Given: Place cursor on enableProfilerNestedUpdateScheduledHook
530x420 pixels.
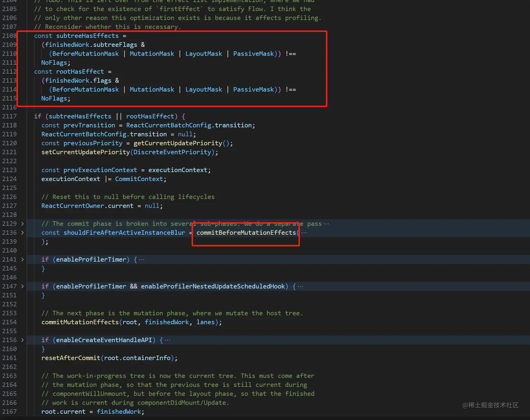Looking at the screenshot, I should coord(213,287).
